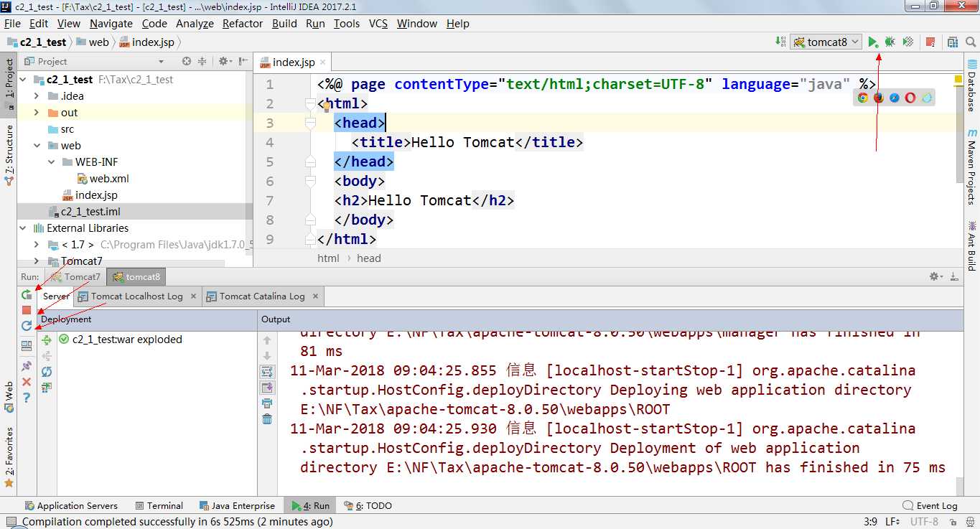This screenshot has height=529, width=980.
Task: Open Java Enterprise tool window
Action: [x=237, y=505]
